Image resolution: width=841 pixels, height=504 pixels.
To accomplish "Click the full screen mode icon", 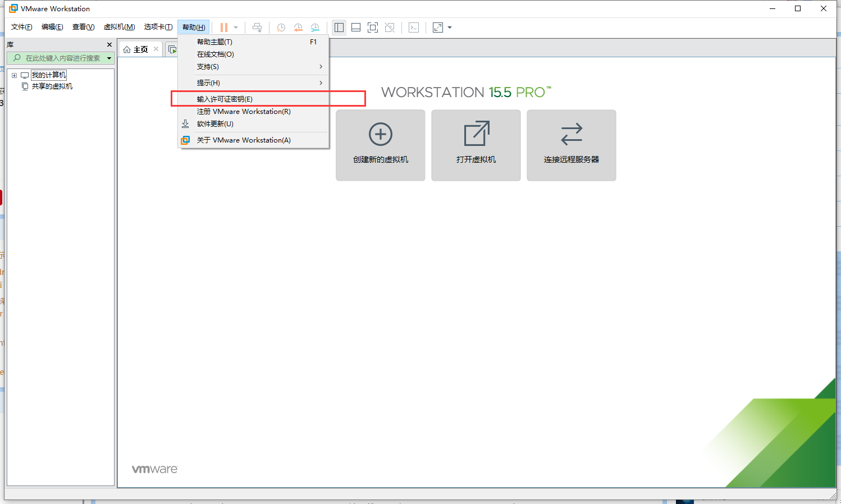I will point(373,28).
